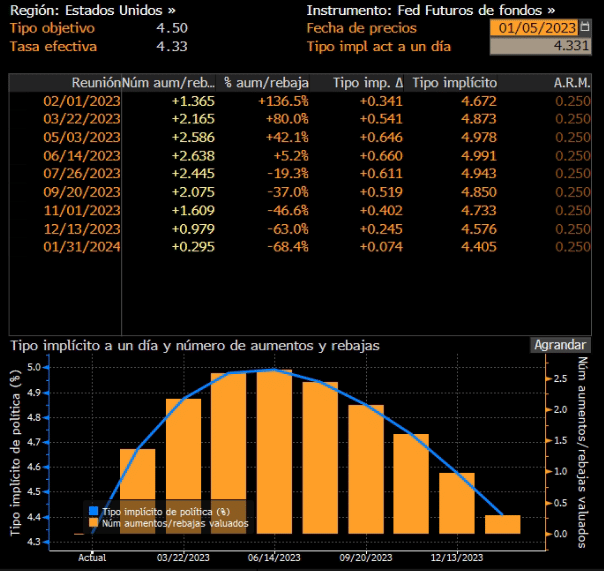Edit the Fecha de precios date field 01/05/2023
The image size is (604, 571).
pyautogui.click(x=534, y=28)
